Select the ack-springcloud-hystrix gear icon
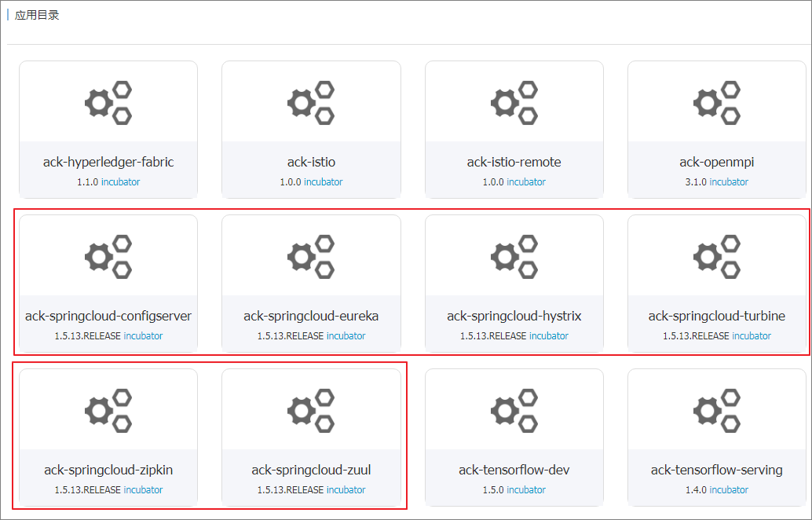The image size is (812, 520). click(x=514, y=257)
